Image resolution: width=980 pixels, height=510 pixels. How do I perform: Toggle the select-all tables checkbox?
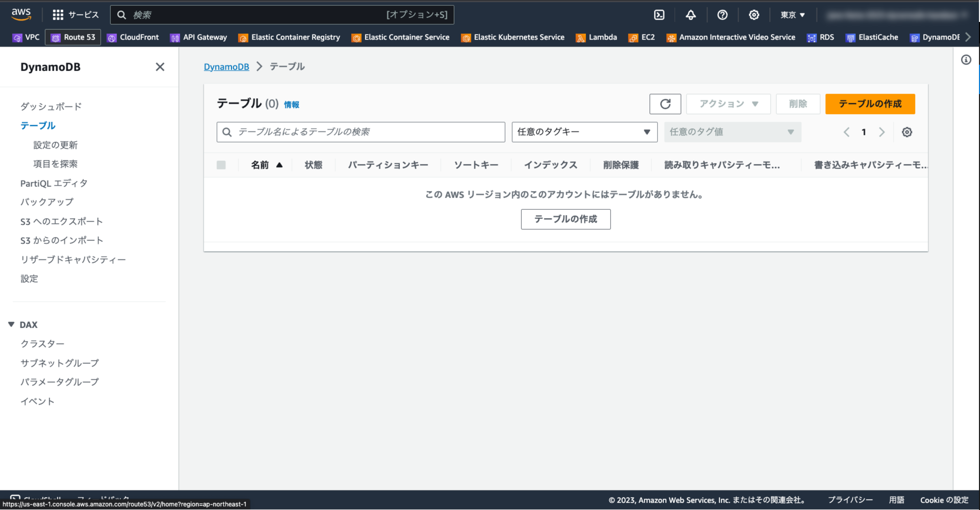click(221, 165)
